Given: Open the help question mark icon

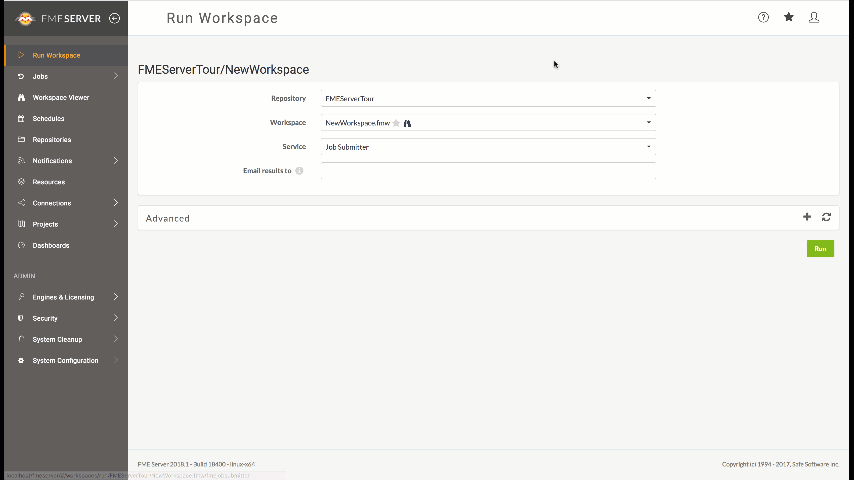Looking at the screenshot, I should (x=764, y=17).
